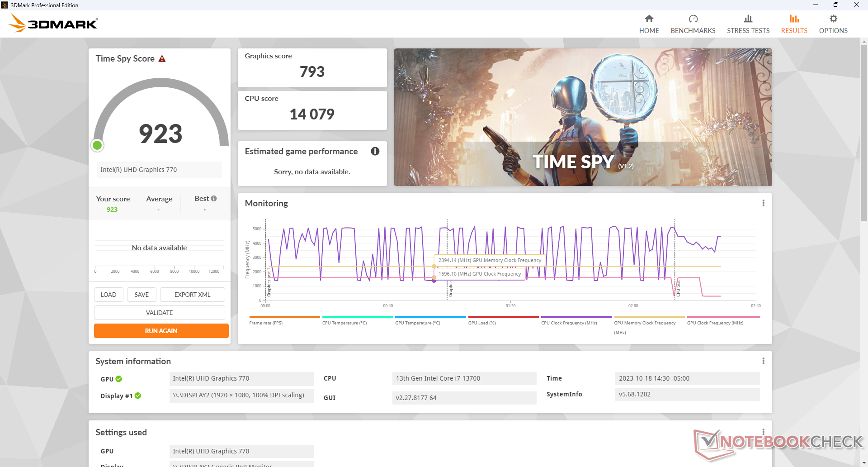The width and height of the screenshot is (868, 467).
Task: Click the RUN AGAIN button
Action: point(161,331)
